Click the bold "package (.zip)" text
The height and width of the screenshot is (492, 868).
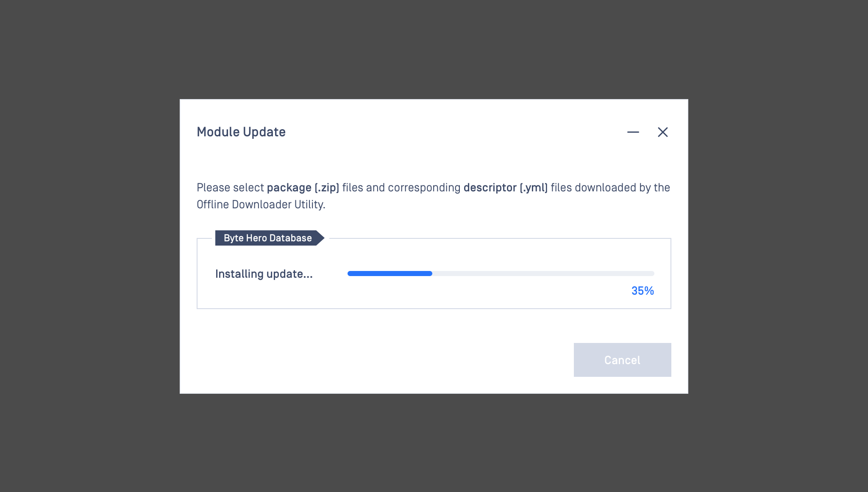(303, 188)
